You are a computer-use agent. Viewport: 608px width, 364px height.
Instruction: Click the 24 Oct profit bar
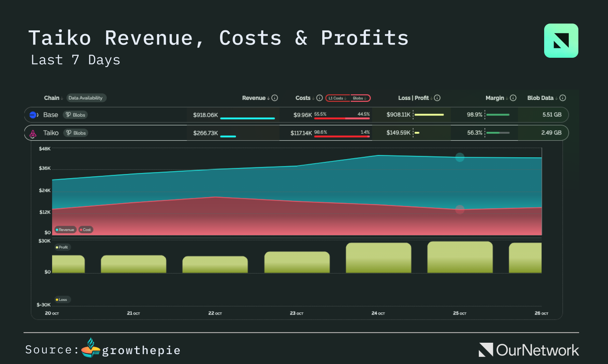coord(378,258)
